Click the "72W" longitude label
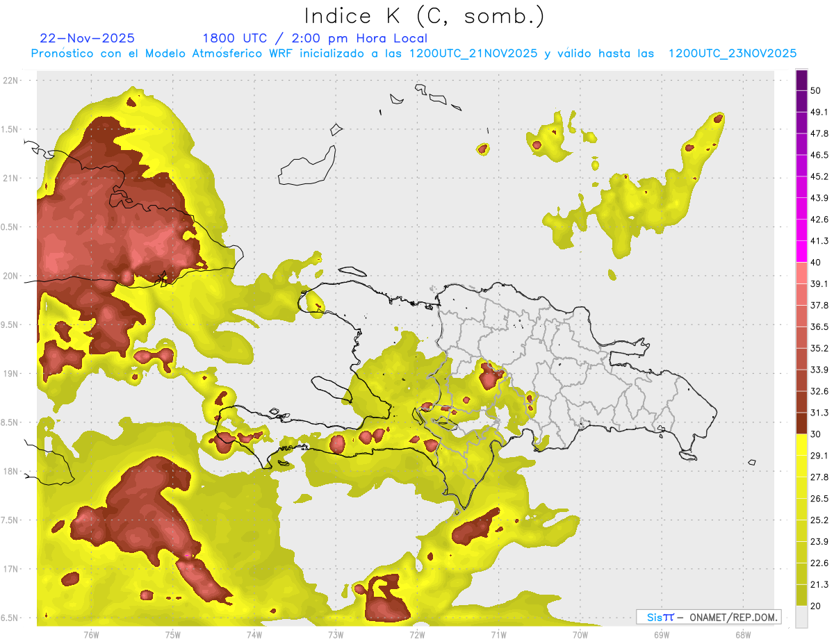 tap(417, 634)
